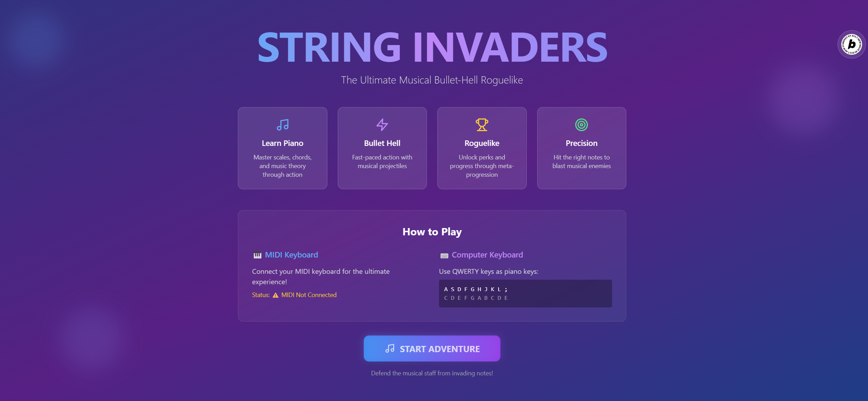
Task: Select the Learn Piano feature card title
Action: click(x=282, y=143)
